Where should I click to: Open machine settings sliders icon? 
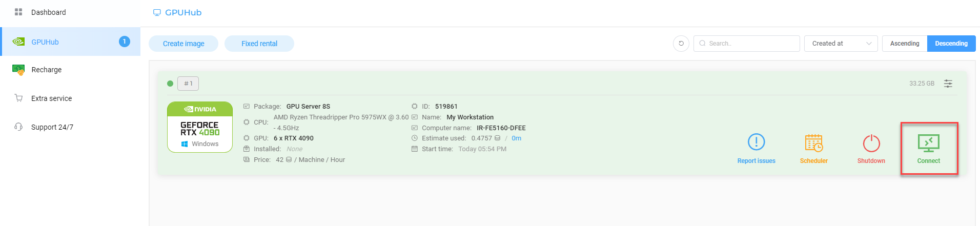coord(948,84)
